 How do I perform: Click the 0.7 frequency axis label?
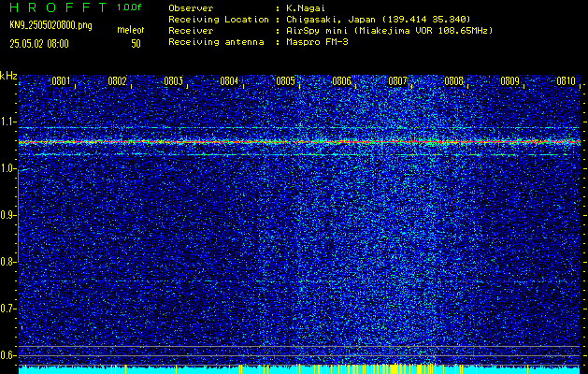click(x=7, y=309)
